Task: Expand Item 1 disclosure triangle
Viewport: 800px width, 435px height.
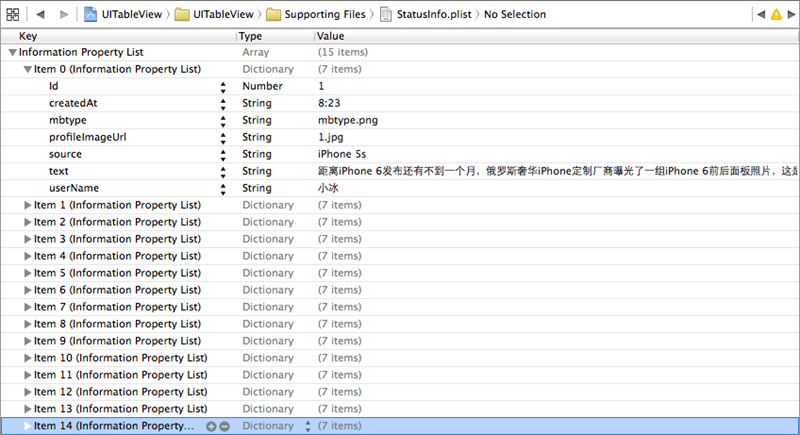Action: pyautogui.click(x=28, y=205)
